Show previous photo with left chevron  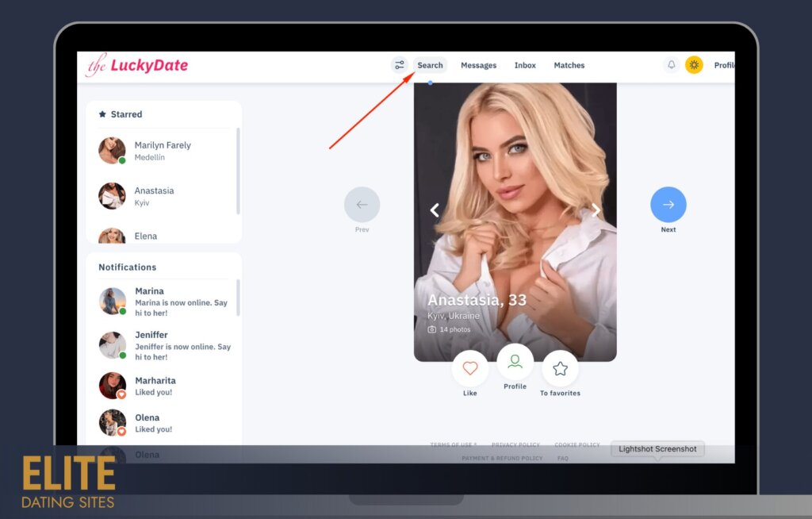[x=435, y=210]
